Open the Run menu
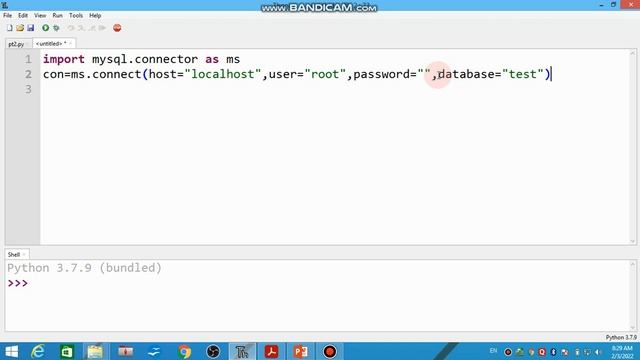Viewport: 640px width, 360px height. coord(58,16)
